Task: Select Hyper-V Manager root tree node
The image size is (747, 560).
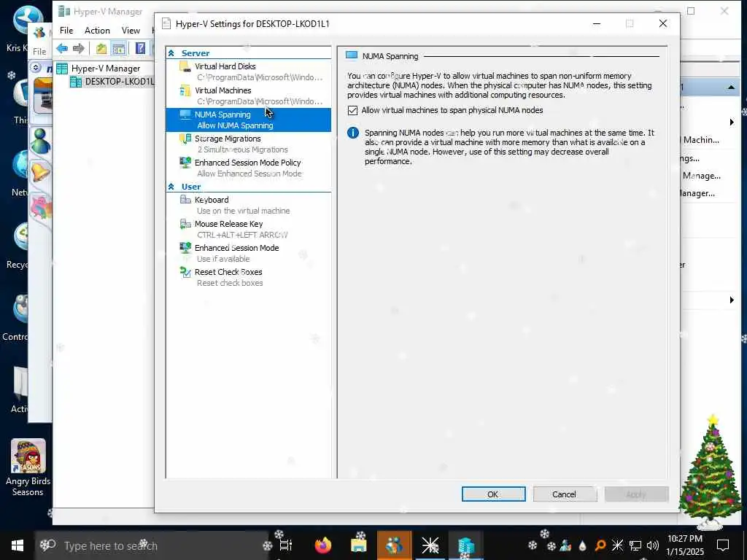Action: click(x=98, y=69)
